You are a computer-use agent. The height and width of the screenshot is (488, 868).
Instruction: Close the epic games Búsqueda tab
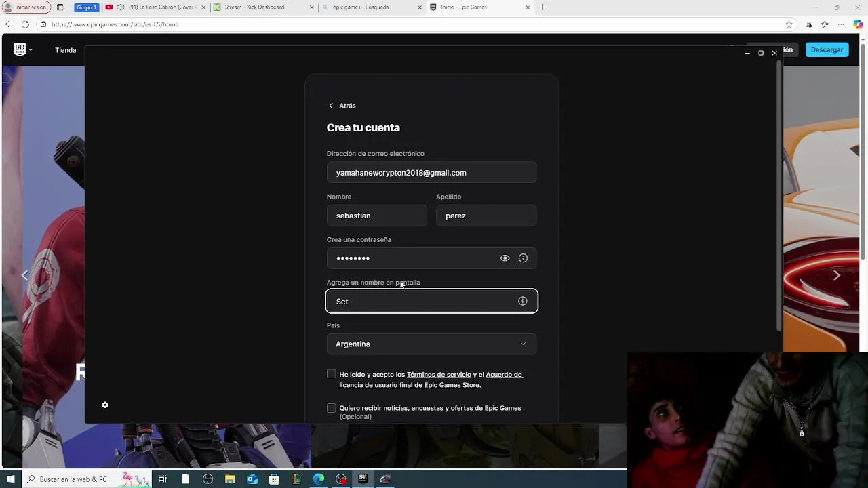pyautogui.click(x=419, y=7)
